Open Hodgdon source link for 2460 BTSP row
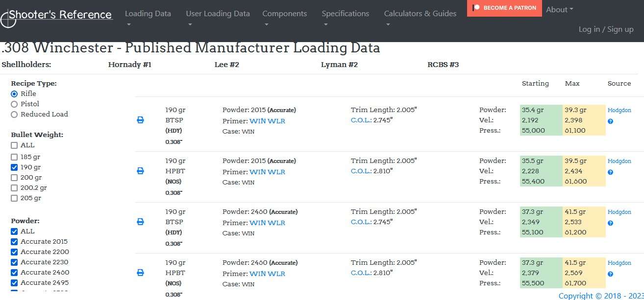644x300 pixels. (619, 212)
